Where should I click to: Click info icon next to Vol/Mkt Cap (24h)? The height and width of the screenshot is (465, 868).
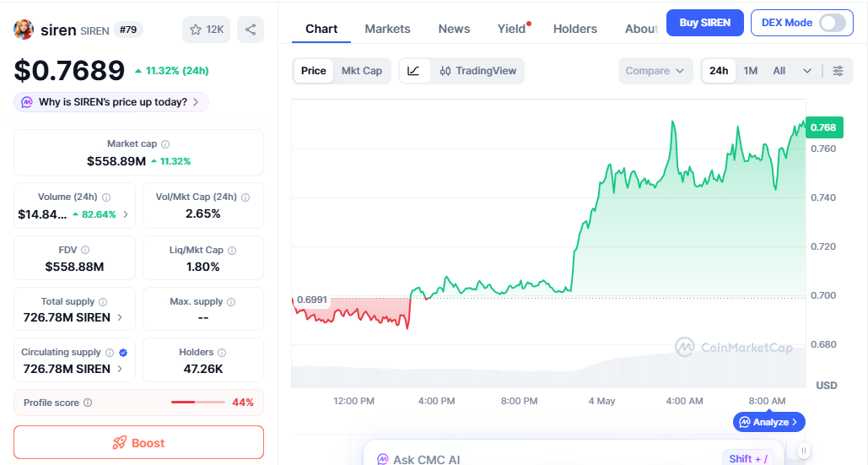tap(245, 197)
